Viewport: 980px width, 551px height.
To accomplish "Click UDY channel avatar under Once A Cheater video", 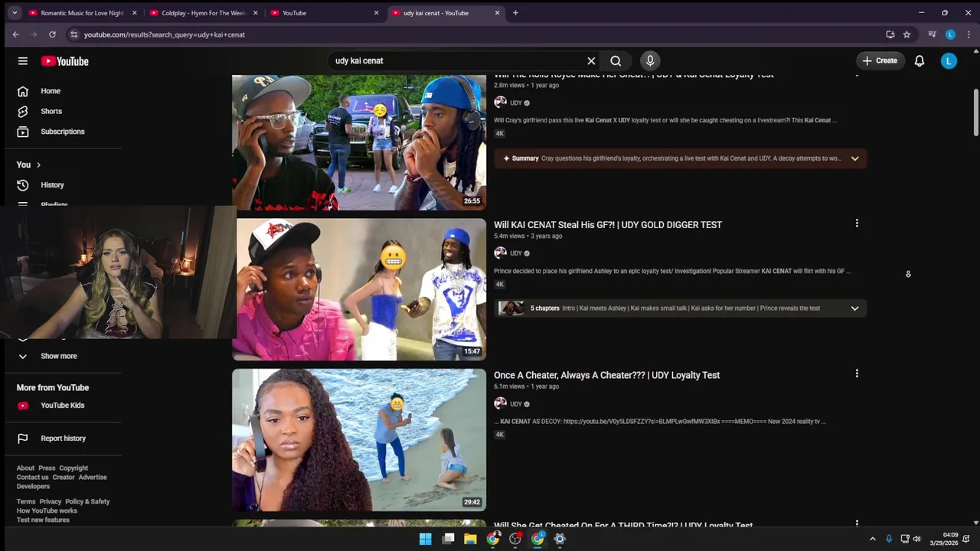I will point(500,403).
